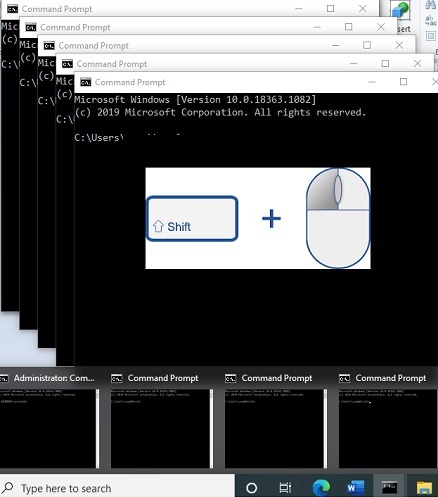This screenshot has height=497, width=438.
Task: Open the Command Prompt preview next to Administrator preview
Action: point(162,429)
